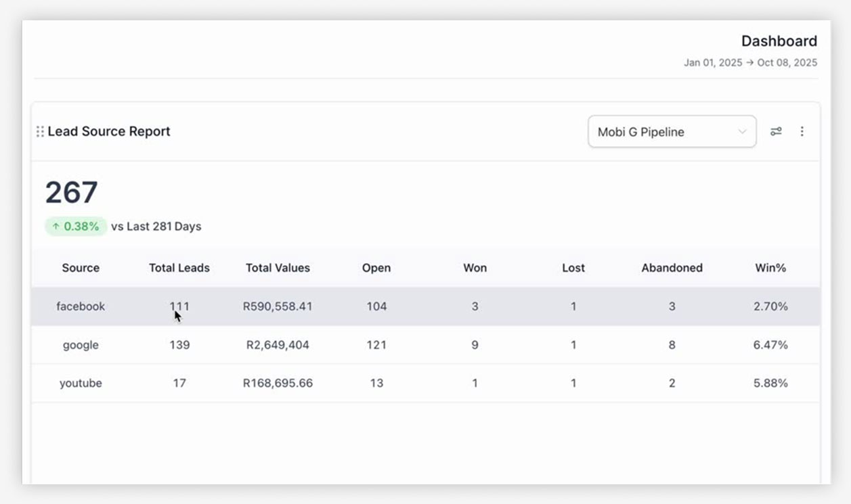The image size is (851, 504).
Task: Select the Abandoned column header
Action: (672, 268)
